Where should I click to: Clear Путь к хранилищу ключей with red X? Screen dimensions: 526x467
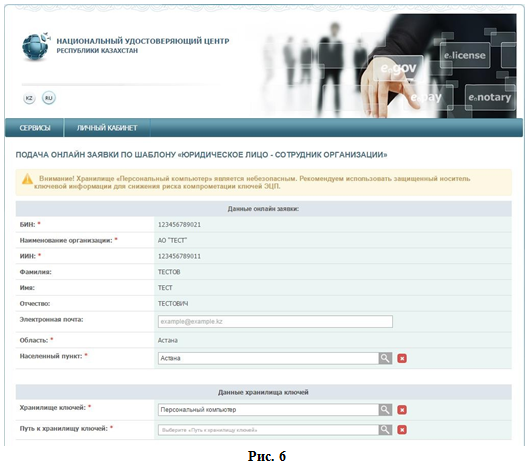pyautogui.click(x=402, y=430)
